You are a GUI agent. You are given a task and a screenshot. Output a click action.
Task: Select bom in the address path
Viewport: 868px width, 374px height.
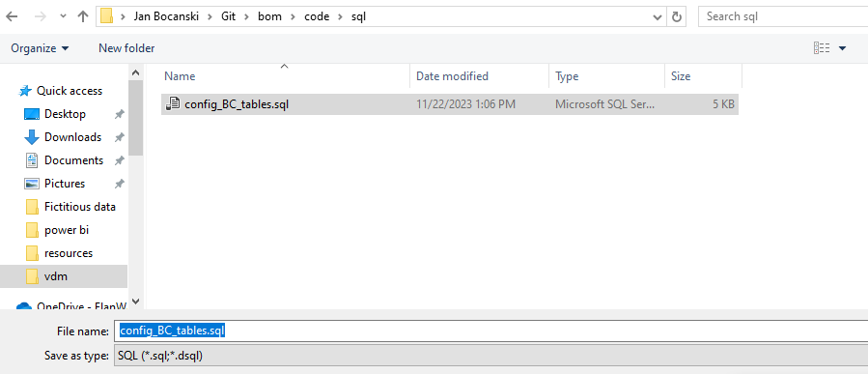(269, 16)
